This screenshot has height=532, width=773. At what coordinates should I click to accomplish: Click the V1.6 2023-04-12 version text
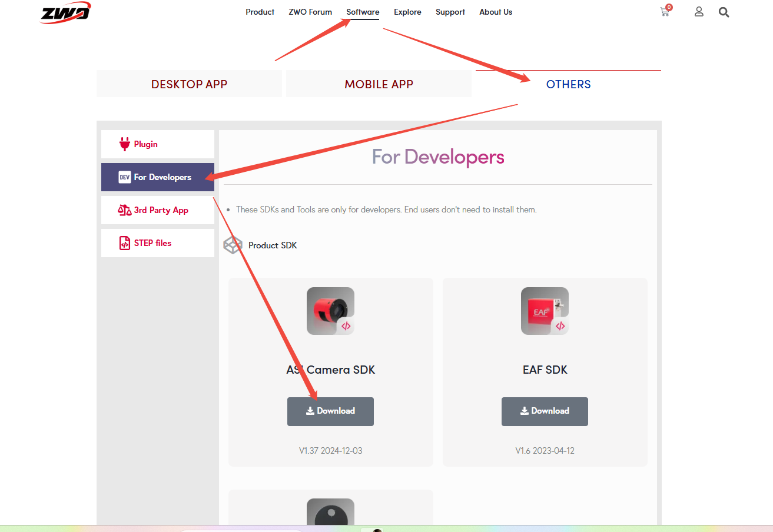click(545, 451)
